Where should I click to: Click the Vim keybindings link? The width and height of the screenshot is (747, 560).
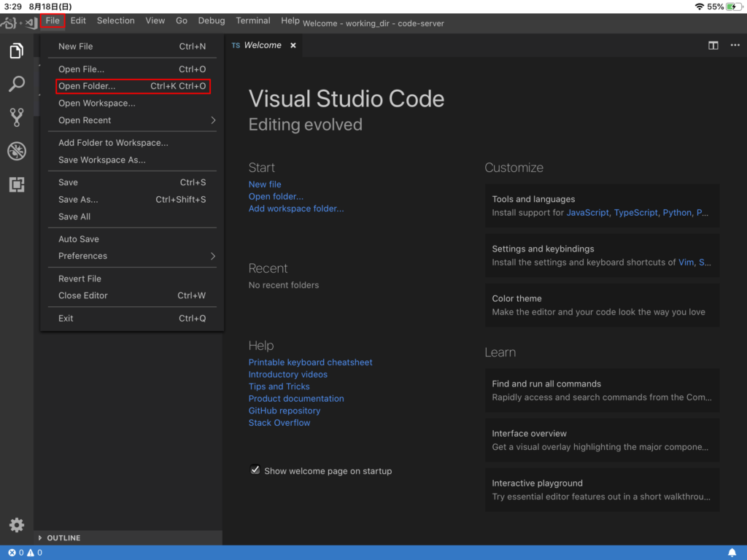tap(686, 262)
